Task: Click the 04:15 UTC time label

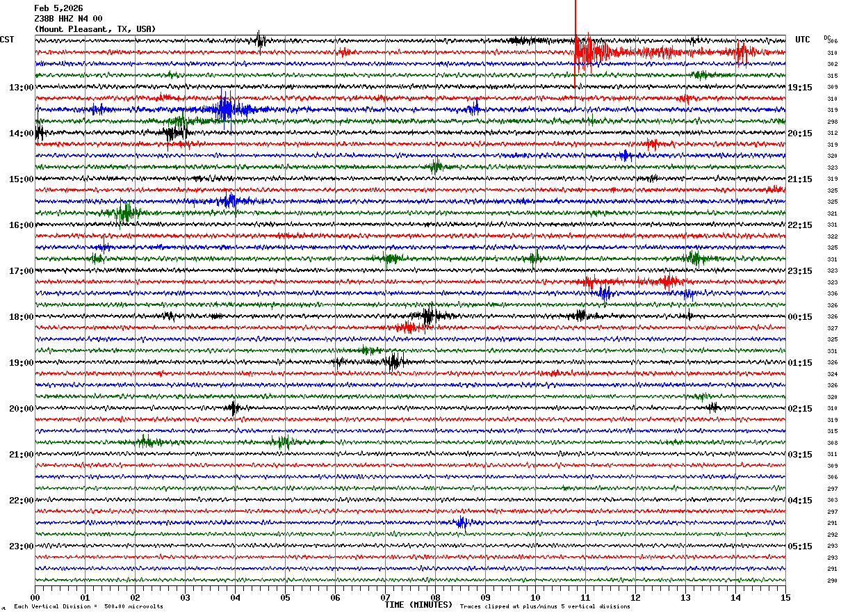Action: coord(800,501)
